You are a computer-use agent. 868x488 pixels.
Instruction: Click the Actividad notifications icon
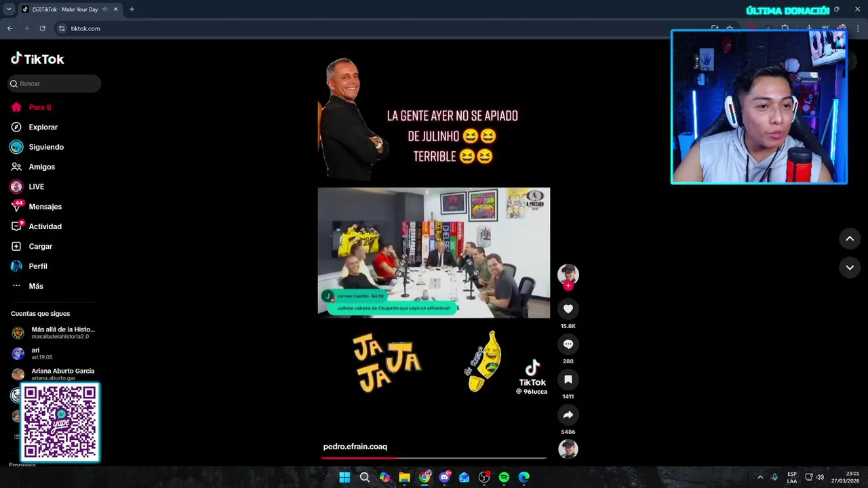pos(16,226)
